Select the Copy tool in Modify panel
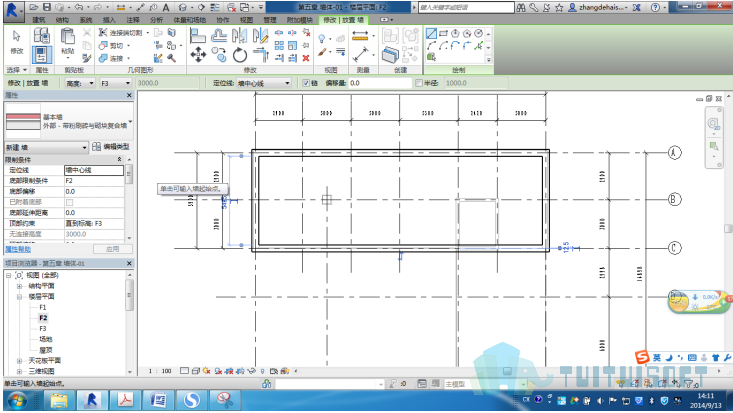 pyautogui.click(x=219, y=55)
